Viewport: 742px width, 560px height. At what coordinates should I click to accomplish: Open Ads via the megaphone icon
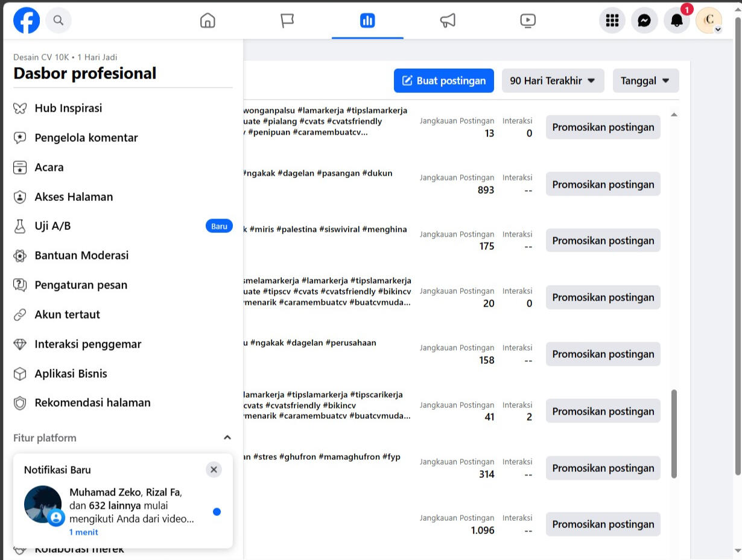click(448, 21)
